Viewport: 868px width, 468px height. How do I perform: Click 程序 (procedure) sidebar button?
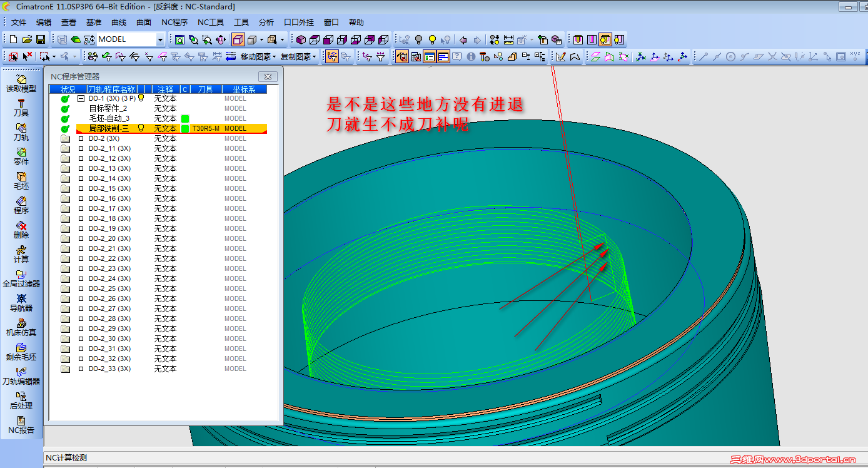(21, 205)
